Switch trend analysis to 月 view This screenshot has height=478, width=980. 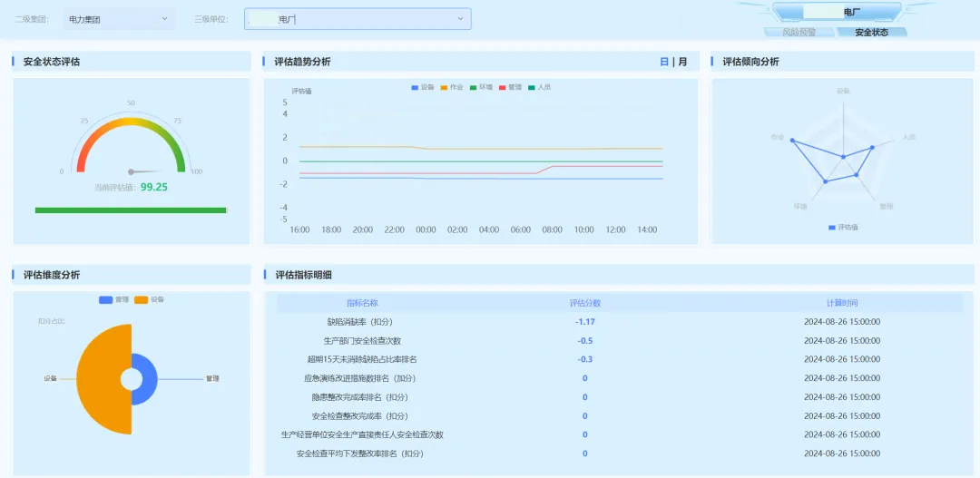pyautogui.click(x=682, y=62)
